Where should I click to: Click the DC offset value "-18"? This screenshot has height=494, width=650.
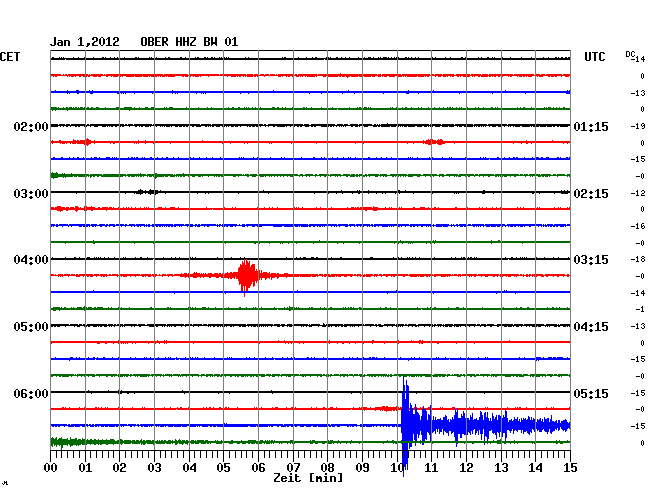pos(638,259)
